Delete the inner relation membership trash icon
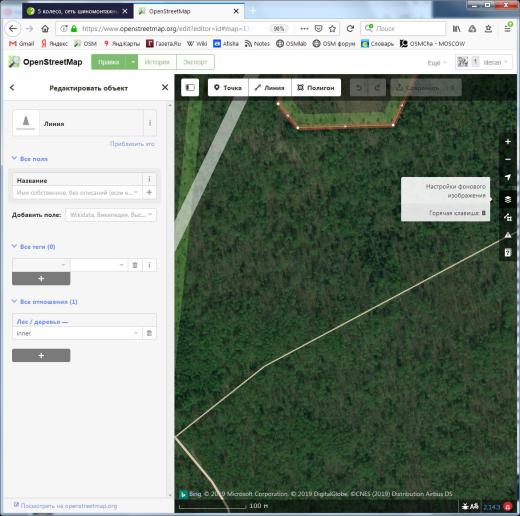Screen dimensions: 520x516 coord(149,333)
